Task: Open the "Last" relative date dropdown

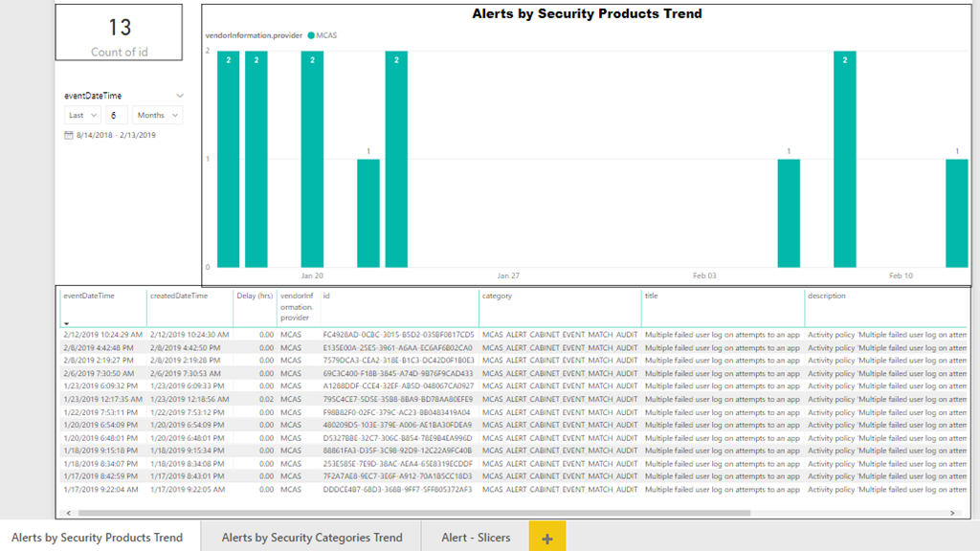Action: [81, 115]
